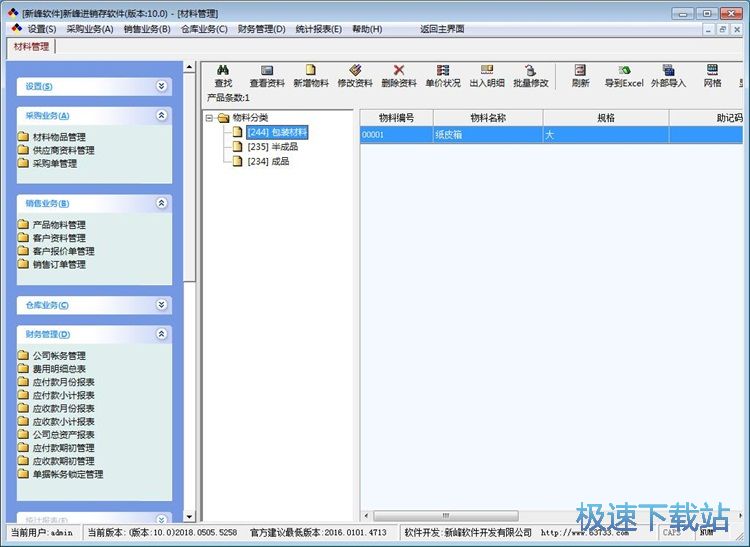Open 销售订单管理 sidebar item

(x=52, y=264)
